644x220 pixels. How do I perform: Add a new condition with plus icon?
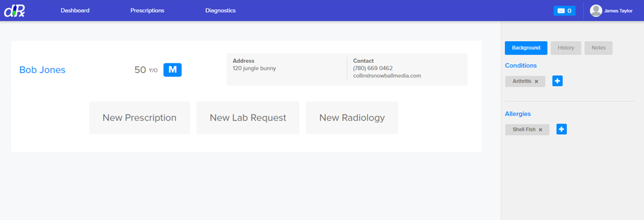(x=558, y=81)
